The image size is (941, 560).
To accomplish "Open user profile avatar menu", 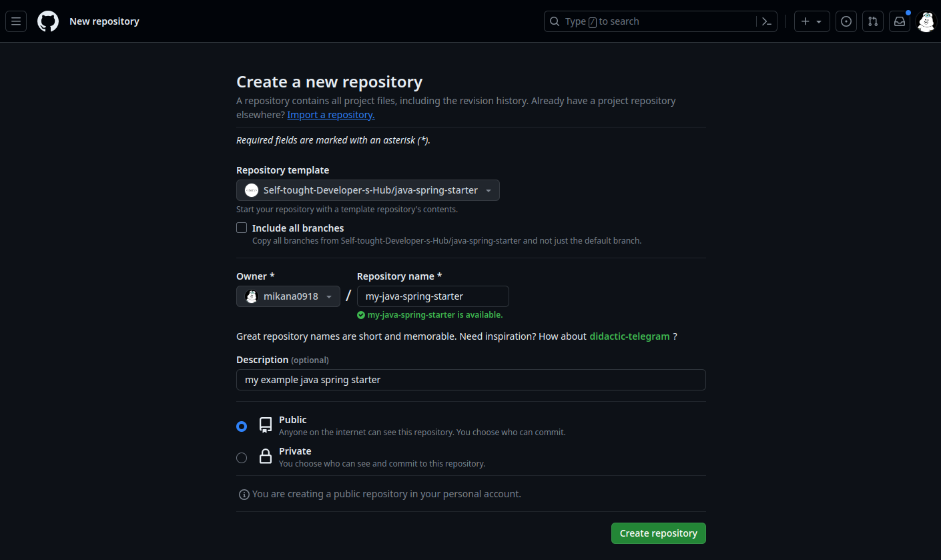I will coord(926,21).
